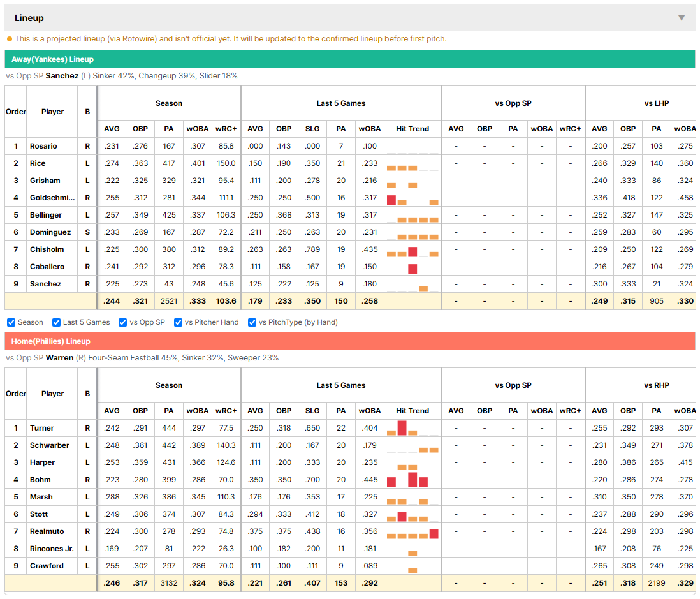Click the orange projected lineup notice dot

point(10,39)
